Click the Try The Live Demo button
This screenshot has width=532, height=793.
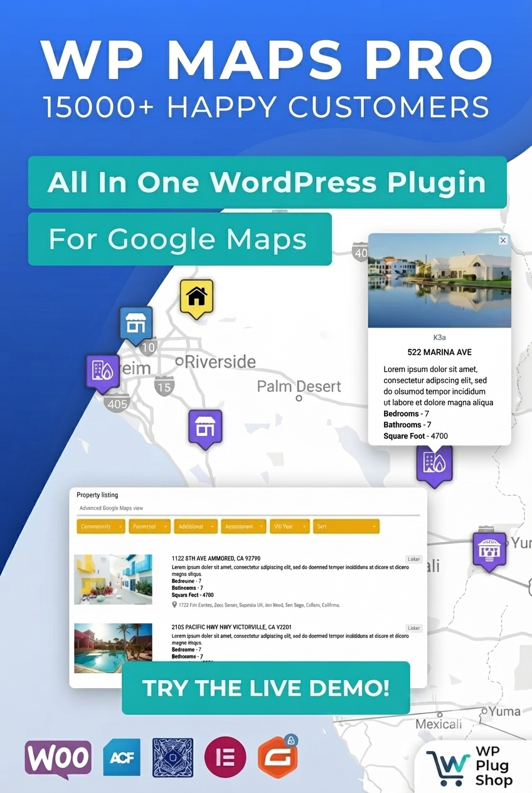[x=266, y=688]
